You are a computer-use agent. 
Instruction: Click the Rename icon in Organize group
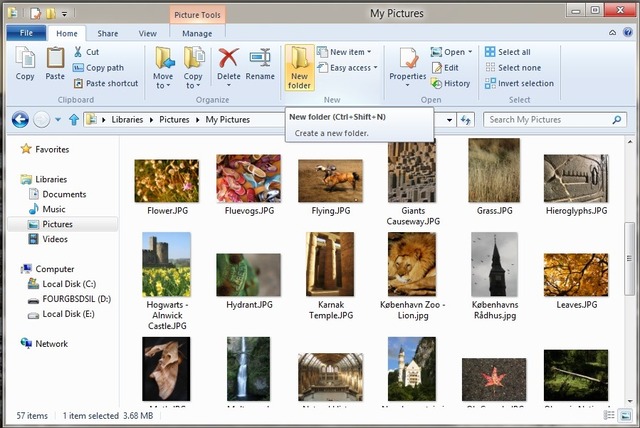(260, 64)
